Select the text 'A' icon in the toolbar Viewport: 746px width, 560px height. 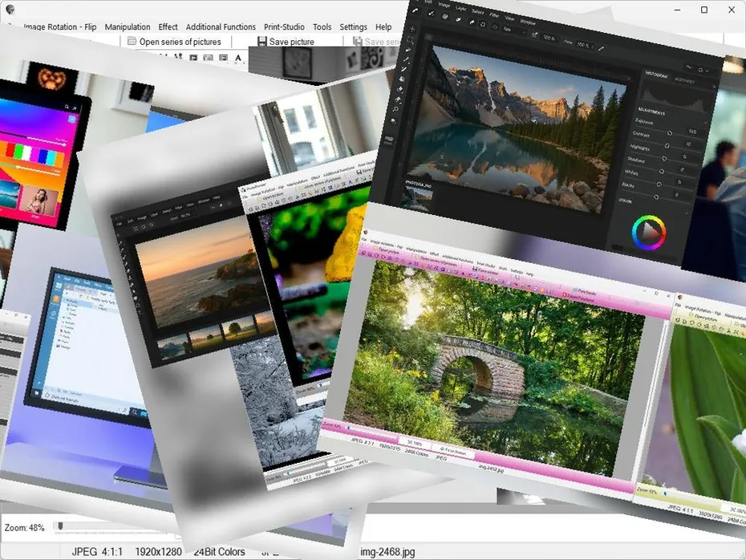tap(237, 58)
